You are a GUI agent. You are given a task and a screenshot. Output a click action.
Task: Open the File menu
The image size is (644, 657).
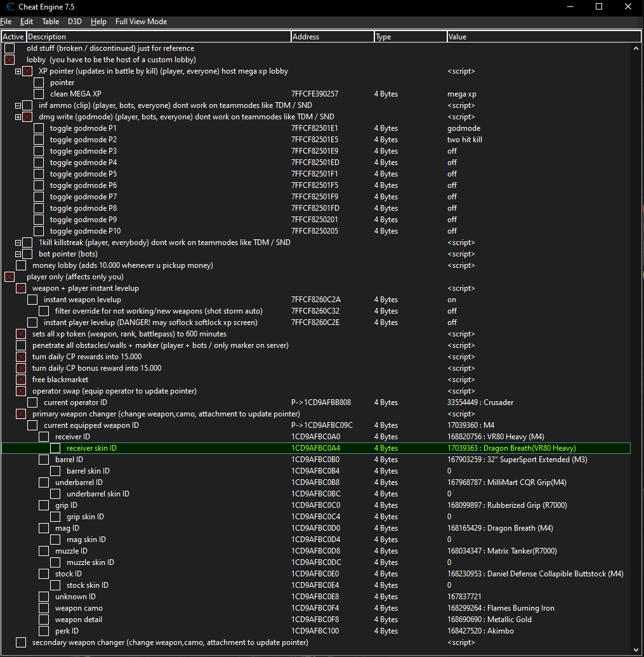coord(6,21)
